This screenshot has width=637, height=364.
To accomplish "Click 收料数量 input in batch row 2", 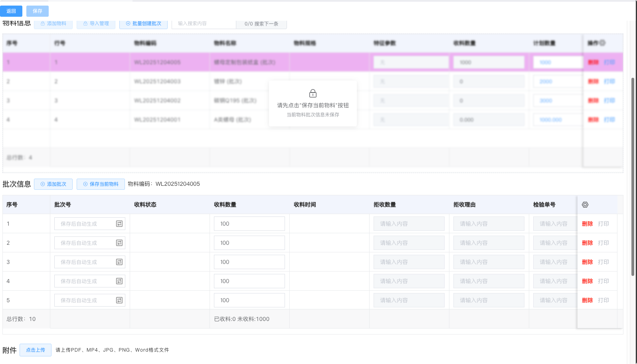I will tap(249, 243).
